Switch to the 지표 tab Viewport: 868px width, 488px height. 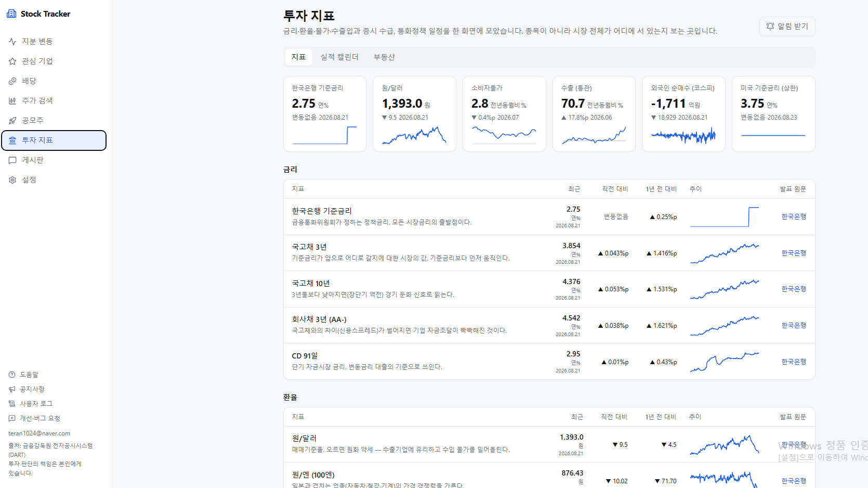tap(298, 57)
